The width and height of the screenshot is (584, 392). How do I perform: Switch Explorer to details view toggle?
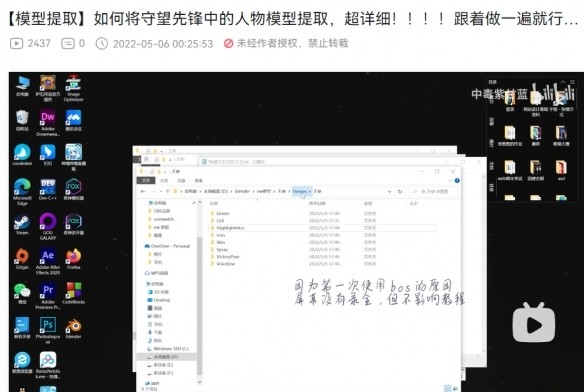pos(448,389)
